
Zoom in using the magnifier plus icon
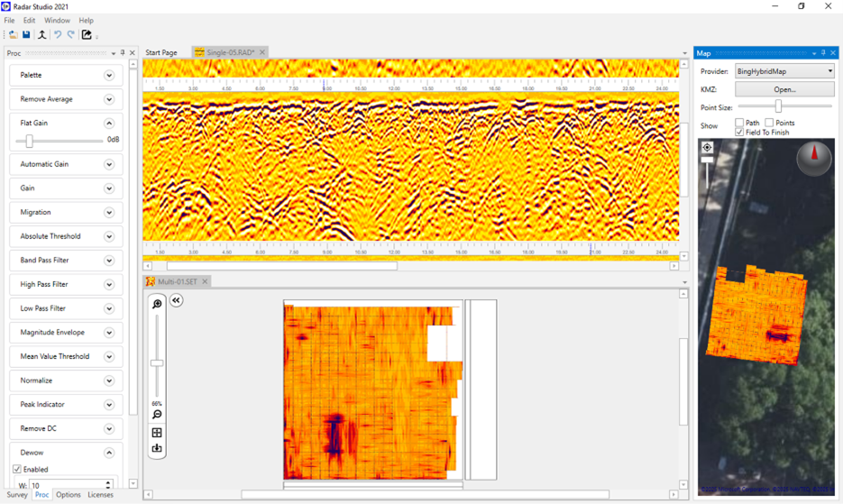(x=157, y=305)
